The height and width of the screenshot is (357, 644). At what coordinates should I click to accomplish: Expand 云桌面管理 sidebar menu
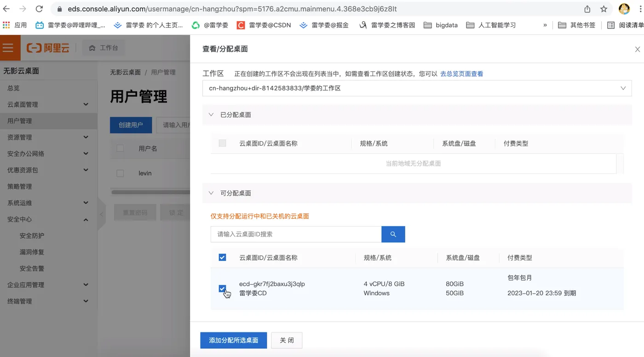click(x=48, y=104)
